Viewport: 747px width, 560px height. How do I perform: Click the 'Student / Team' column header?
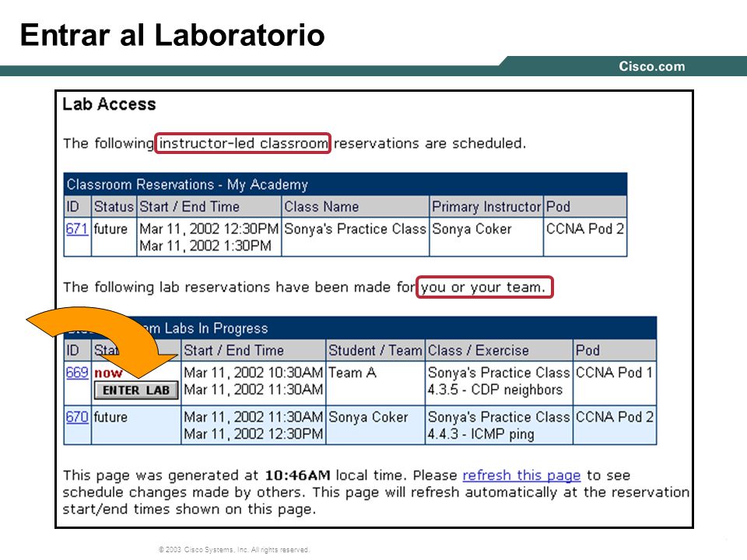[375, 351]
